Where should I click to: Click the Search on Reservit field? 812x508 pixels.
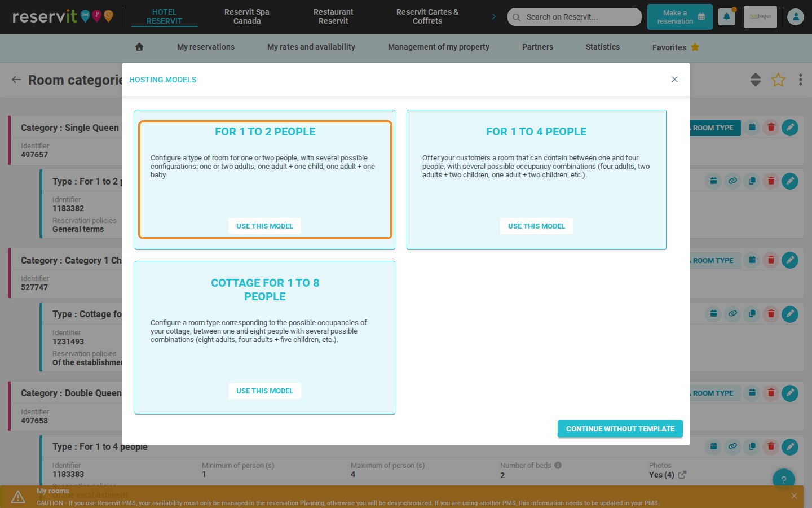[575, 17]
